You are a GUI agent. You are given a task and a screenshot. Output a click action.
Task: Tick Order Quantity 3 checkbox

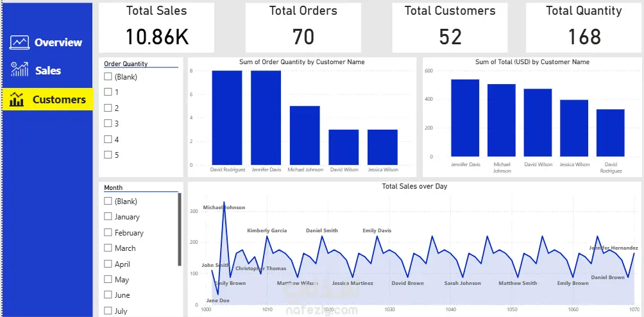[x=108, y=123]
